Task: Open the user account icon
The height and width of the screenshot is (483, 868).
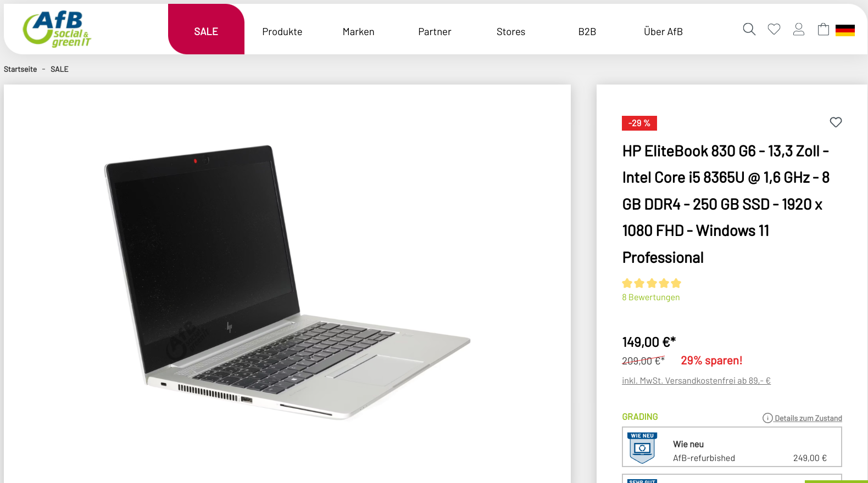Action: tap(799, 30)
